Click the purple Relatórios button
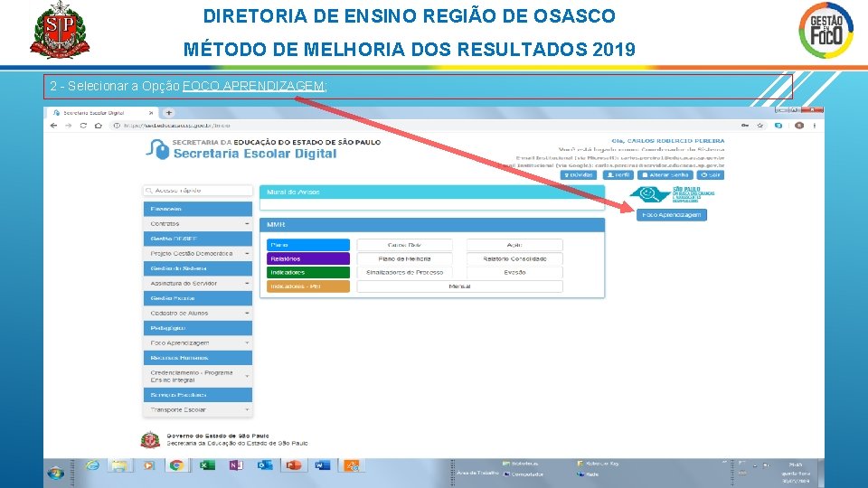Viewport: 868px width, 488px height. click(308, 259)
